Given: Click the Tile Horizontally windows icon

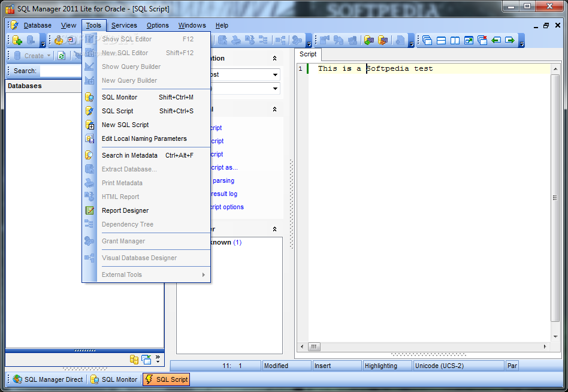Looking at the screenshot, I should [x=441, y=40].
